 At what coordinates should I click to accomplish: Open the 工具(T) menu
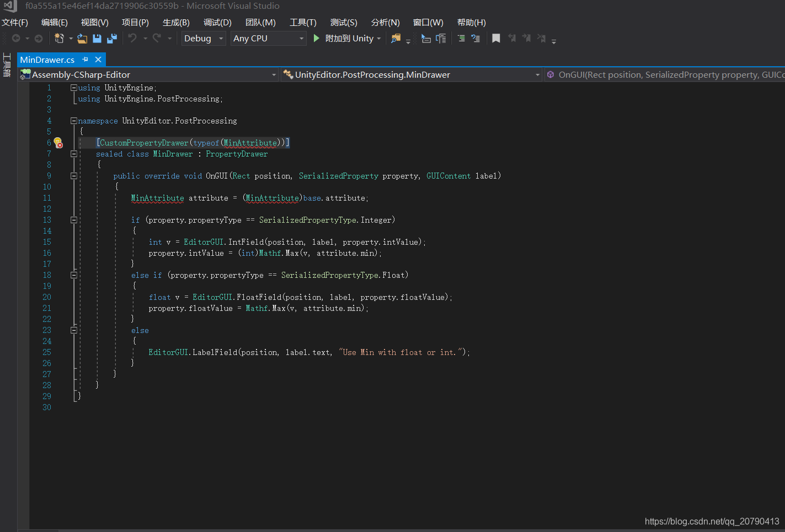(x=303, y=23)
